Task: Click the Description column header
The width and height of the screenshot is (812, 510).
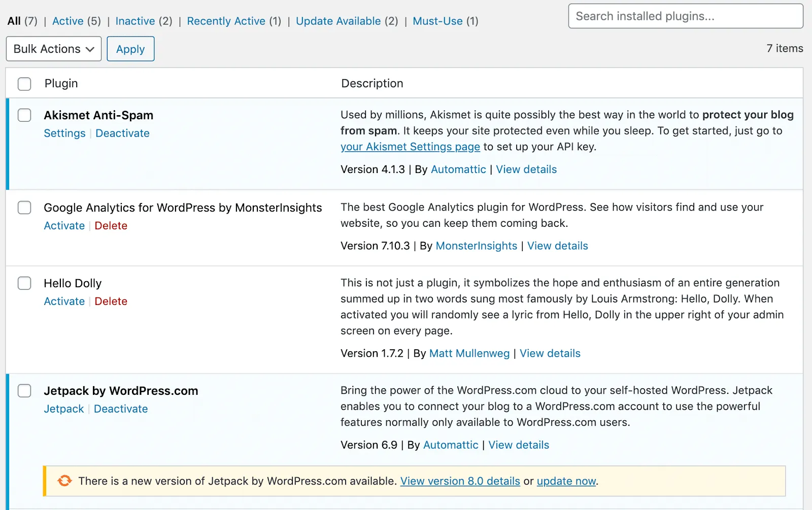Action: (372, 83)
